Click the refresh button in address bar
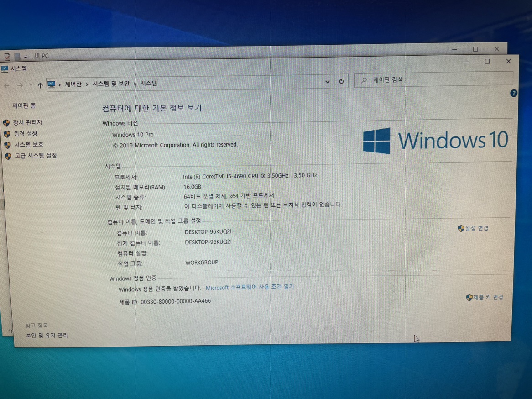Image resolution: width=532 pixels, height=399 pixels. pyautogui.click(x=341, y=81)
